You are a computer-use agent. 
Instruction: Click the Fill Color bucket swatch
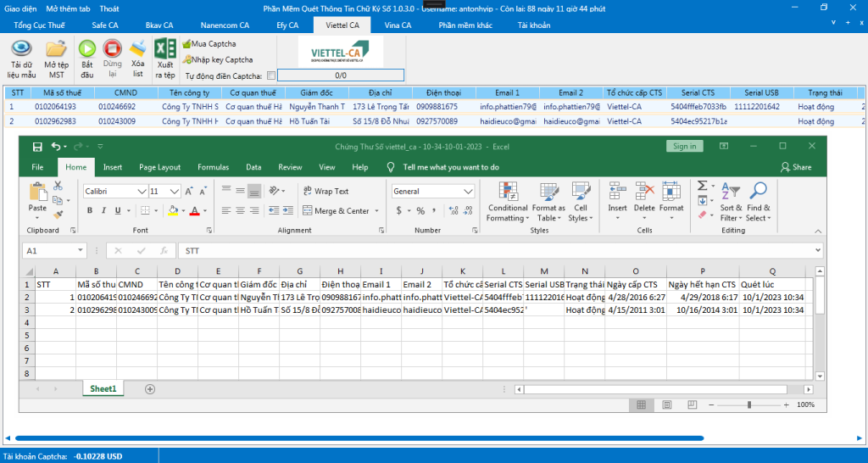point(173,211)
